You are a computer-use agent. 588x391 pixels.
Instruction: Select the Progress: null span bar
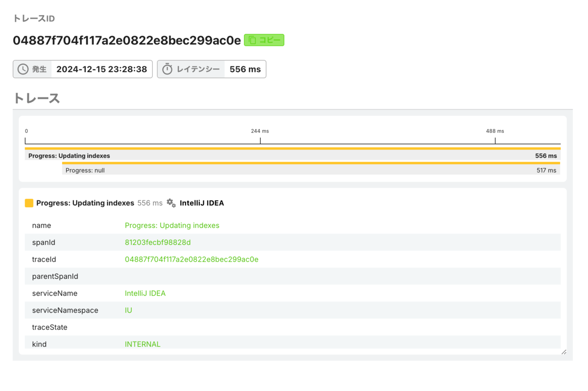tap(311, 169)
